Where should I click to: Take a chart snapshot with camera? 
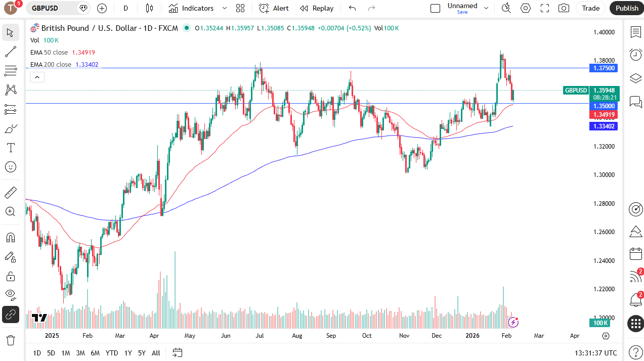(564, 8)
